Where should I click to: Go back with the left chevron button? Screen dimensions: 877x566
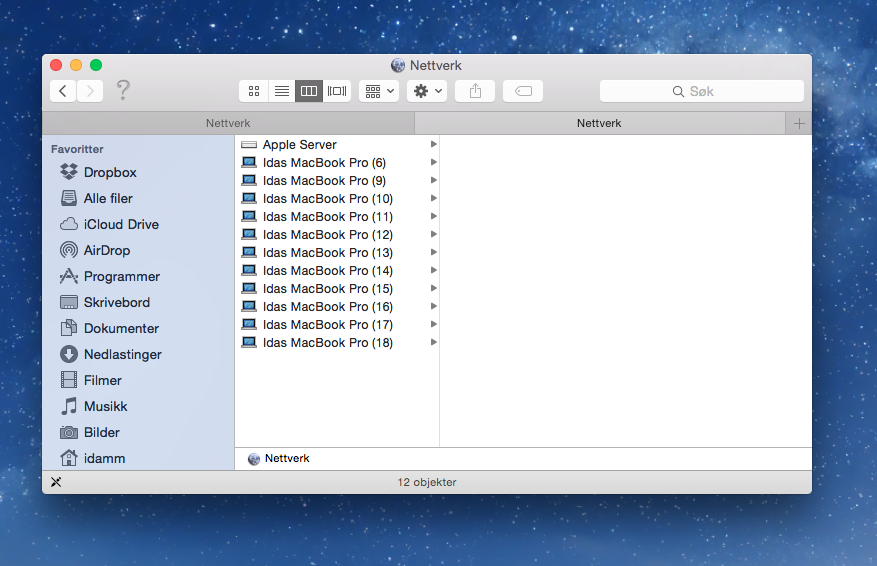(x=63, y=91)
